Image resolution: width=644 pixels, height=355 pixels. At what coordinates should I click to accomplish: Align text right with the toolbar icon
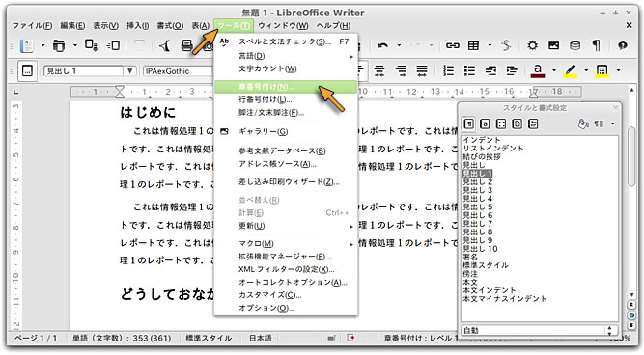point(401,71)
